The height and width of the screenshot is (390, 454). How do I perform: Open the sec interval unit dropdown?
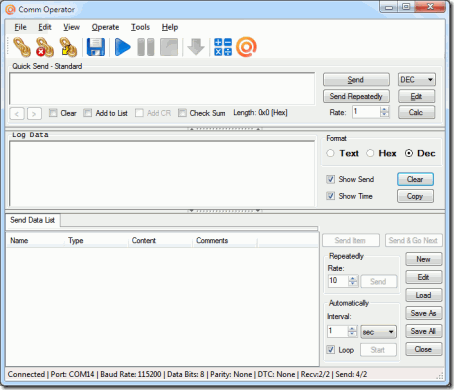(378, 332)
